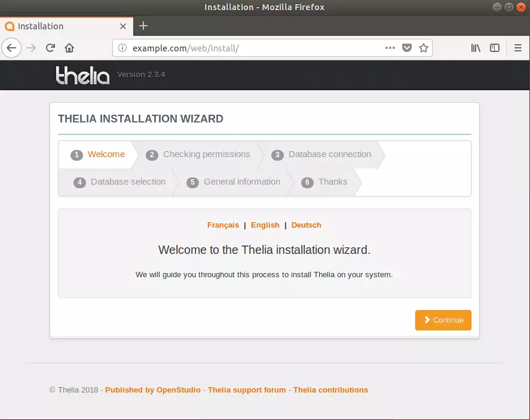Viewport: 530px width, 420px height.
Task: Switch language to Deutsch
Action: [307, 225]
